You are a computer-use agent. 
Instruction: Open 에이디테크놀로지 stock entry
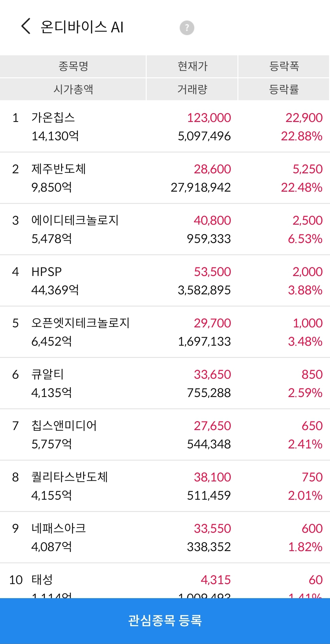click(x=165, y=229)
